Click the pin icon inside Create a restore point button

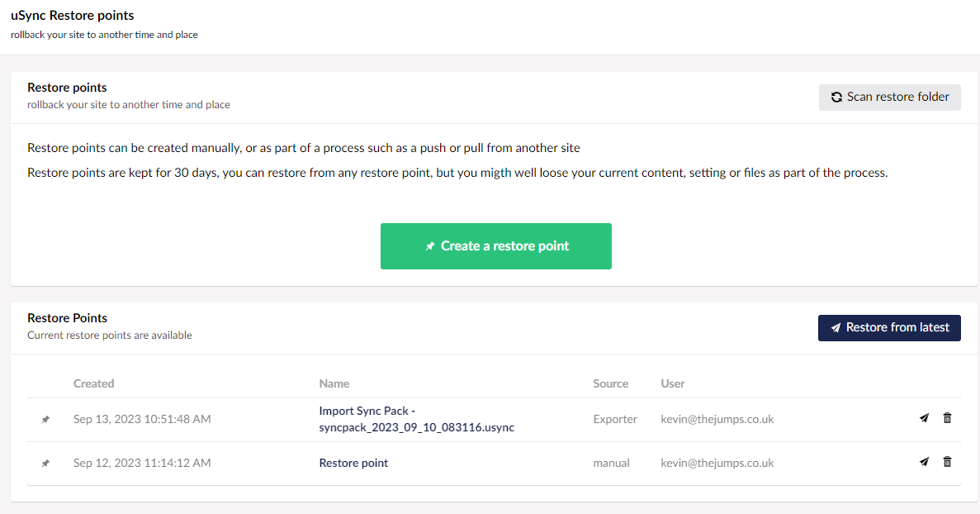tap(430, 245)
